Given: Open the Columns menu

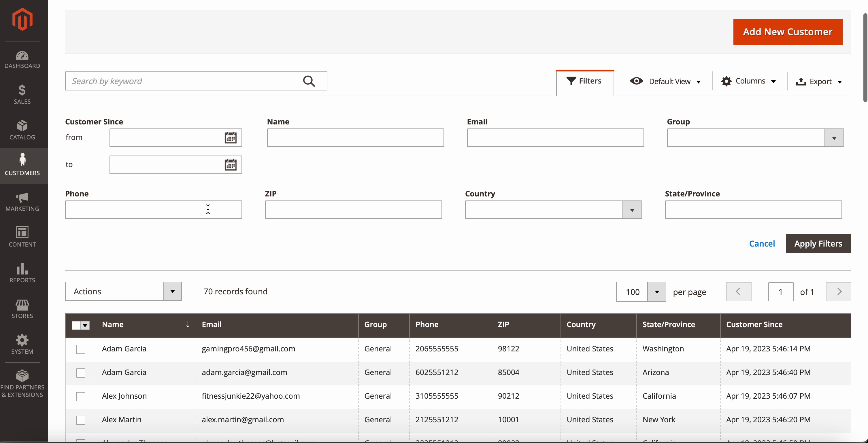Looking at the screenshot, I should (x=748, y=81).
